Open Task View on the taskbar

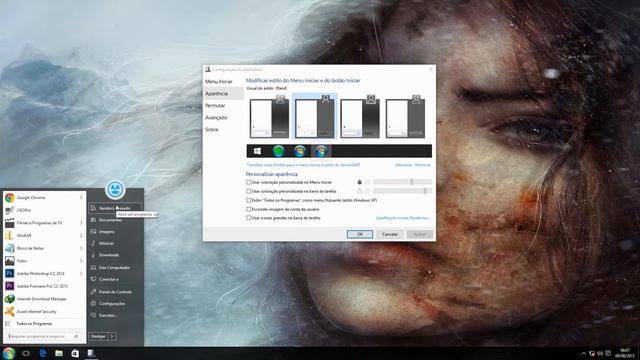point(26,353)
